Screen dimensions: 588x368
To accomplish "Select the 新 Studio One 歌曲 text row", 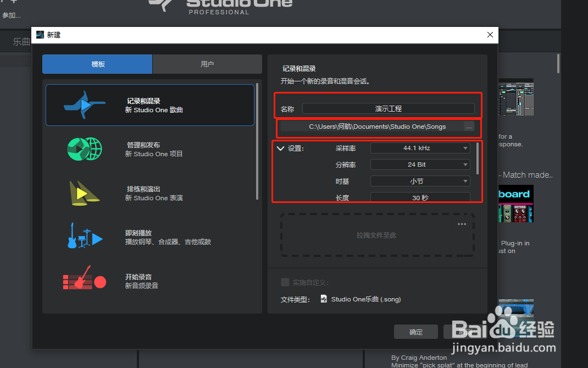I will point(154,110).
